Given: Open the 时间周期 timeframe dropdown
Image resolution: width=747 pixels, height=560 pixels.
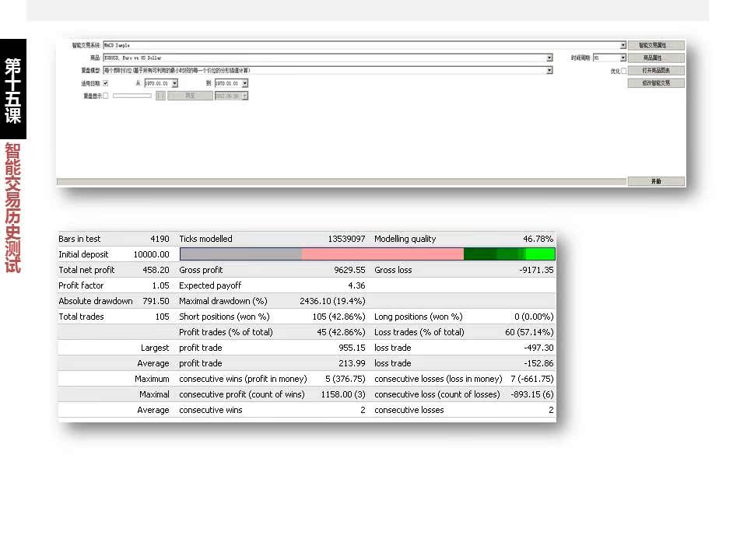Looking at the screenshot, I should pos(622,58).
